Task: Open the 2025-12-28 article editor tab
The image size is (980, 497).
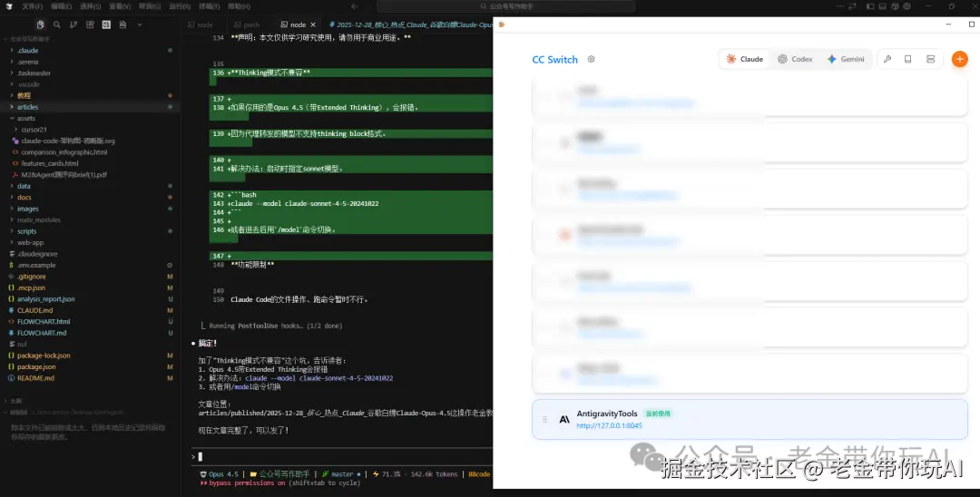Action: pyautogui.click(x=411, y=25)
